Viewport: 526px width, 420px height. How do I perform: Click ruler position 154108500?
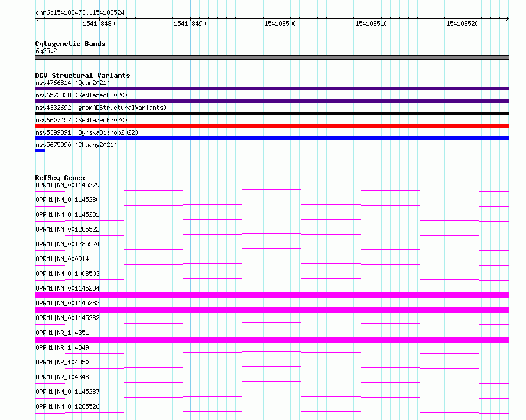click(281, 24)
